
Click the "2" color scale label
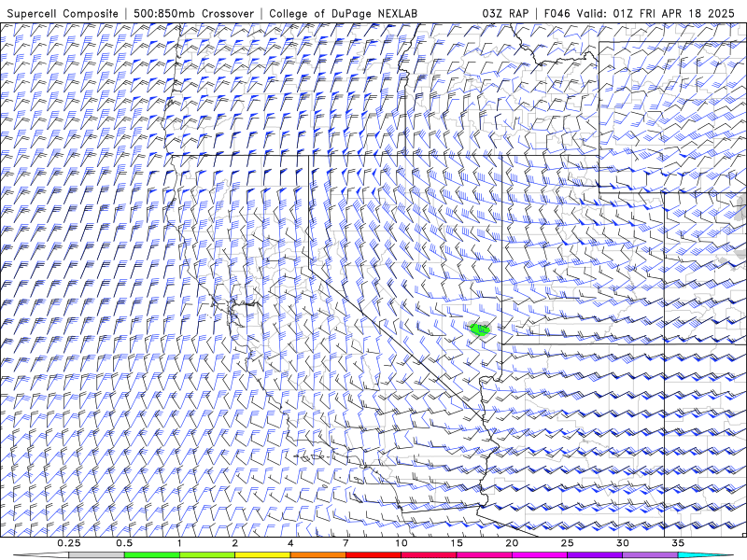point(235,543)
